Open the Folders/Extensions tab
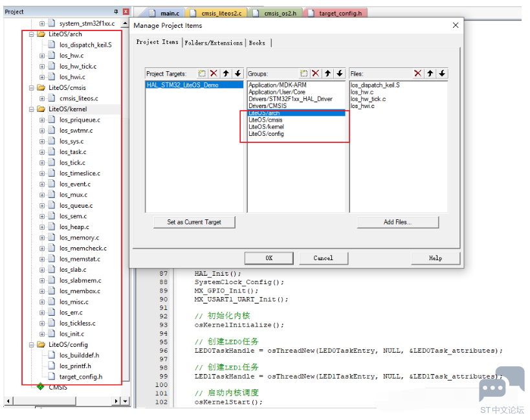Screen dimensions: 530x420 [x=214, y=43]
